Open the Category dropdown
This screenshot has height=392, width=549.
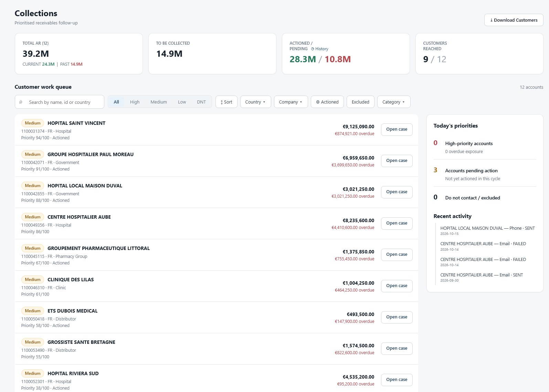(394, 102)
